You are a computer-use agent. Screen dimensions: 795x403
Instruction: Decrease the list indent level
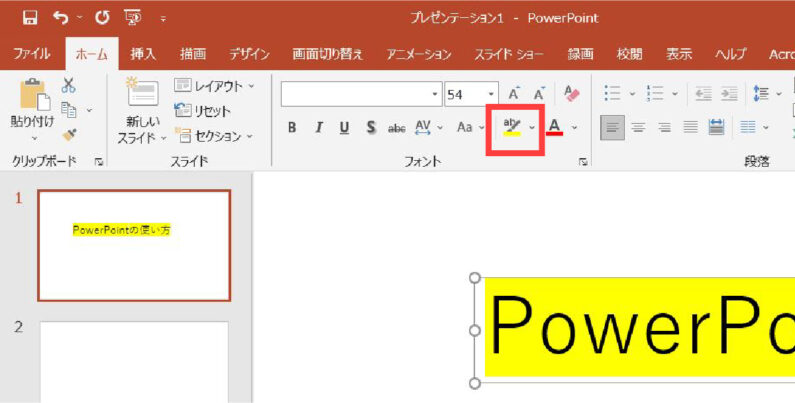[703, 94]
